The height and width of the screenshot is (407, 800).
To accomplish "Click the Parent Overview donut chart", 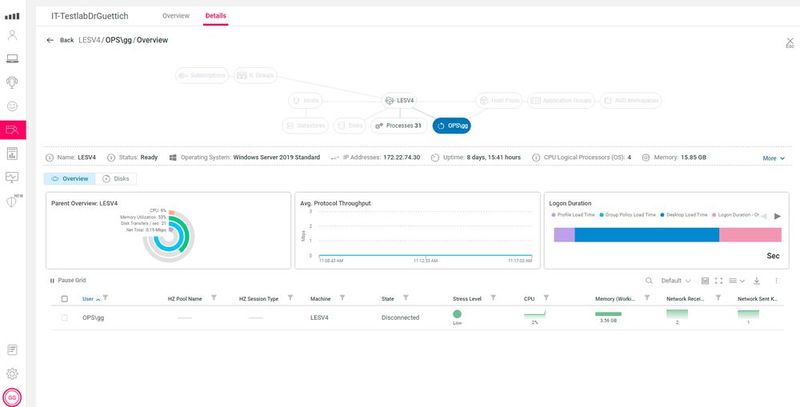I will pos(168,237).
